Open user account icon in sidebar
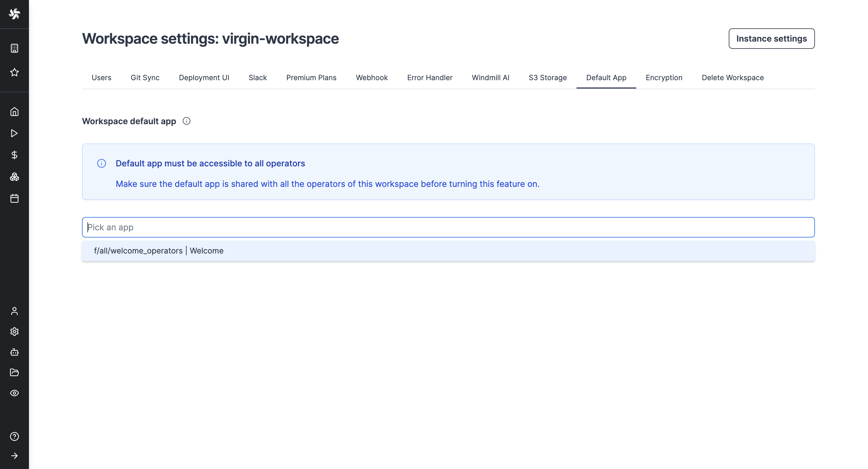 click(14, 311)
